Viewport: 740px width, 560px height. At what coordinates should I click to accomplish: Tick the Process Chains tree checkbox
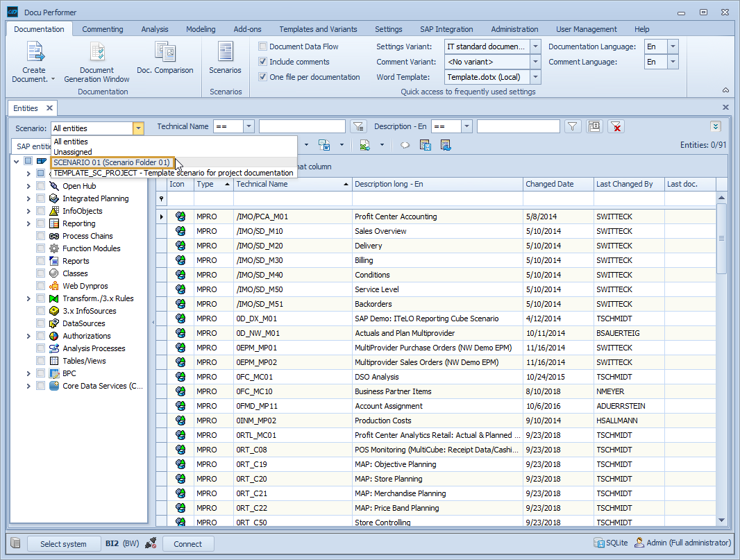click(x=41, y=236)
